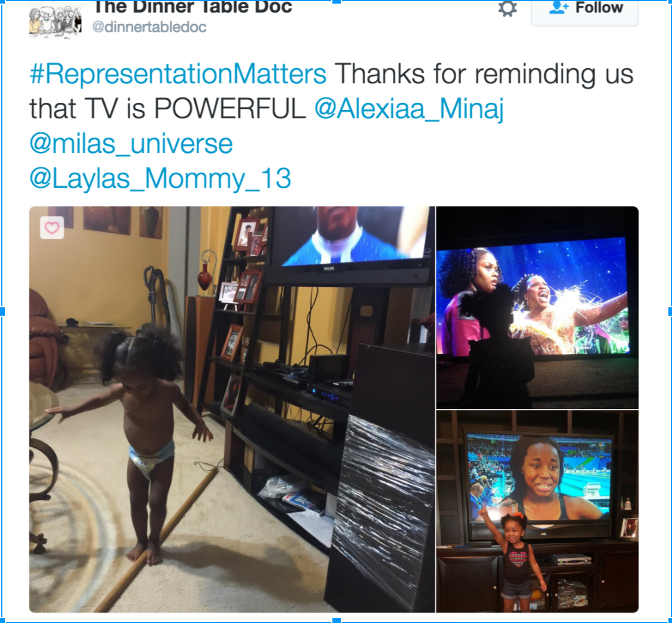Click the @dinnertabledoc handle
Viewport: 672px width, 623px height.
pos(149,27)
